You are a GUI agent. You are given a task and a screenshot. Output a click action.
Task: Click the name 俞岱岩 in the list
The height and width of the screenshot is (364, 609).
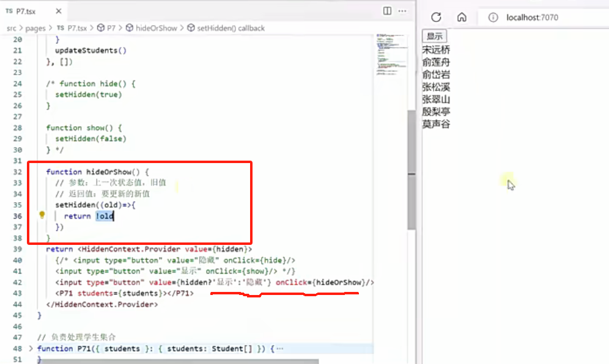click(436, 75)
